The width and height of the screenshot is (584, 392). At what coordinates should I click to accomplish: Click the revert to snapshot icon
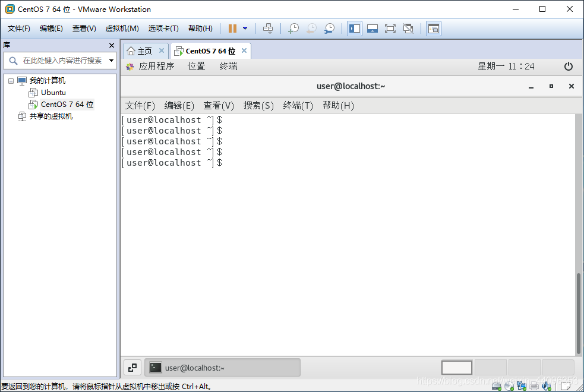click(x=311, y=29)
